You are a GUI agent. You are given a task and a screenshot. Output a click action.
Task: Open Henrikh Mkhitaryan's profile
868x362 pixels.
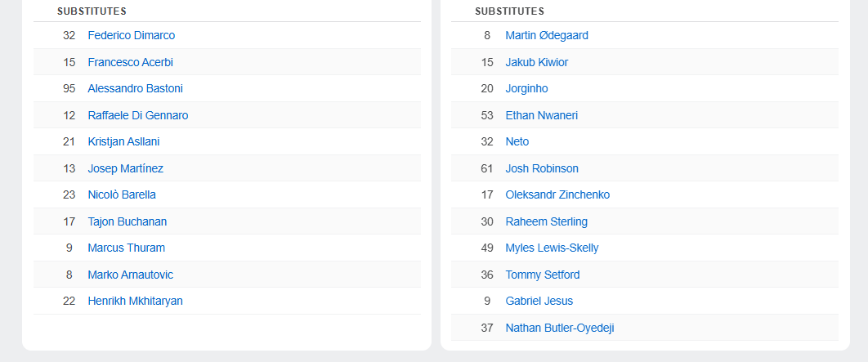tap(135, 301)
